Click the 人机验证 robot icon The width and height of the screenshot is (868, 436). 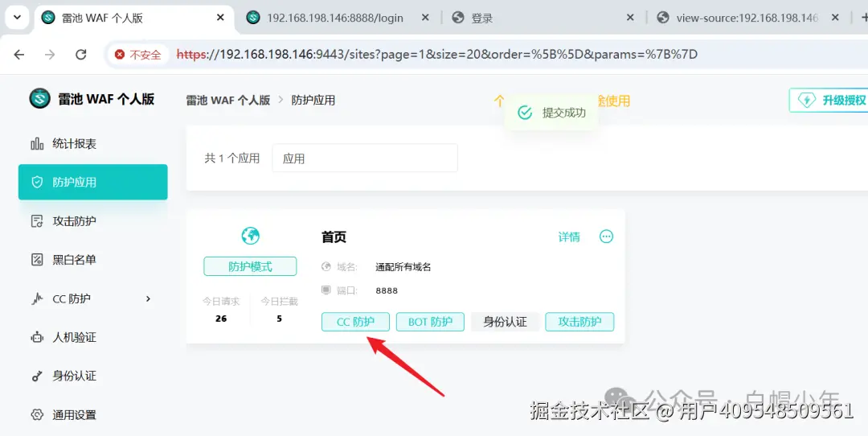[37, 337]
